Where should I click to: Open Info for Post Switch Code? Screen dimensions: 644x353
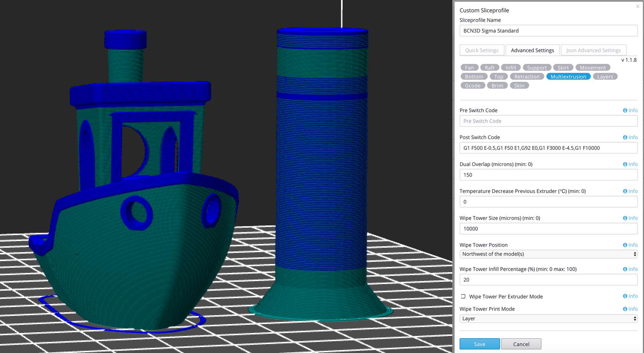point(630,137)
